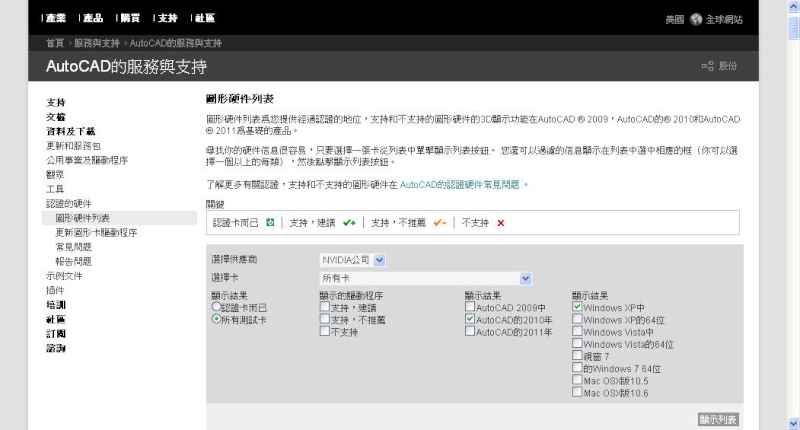This screenshot has width=800, height=430.
Task: Check the 支持，建議 driver checkbox
Action: [x=324, y=307]
